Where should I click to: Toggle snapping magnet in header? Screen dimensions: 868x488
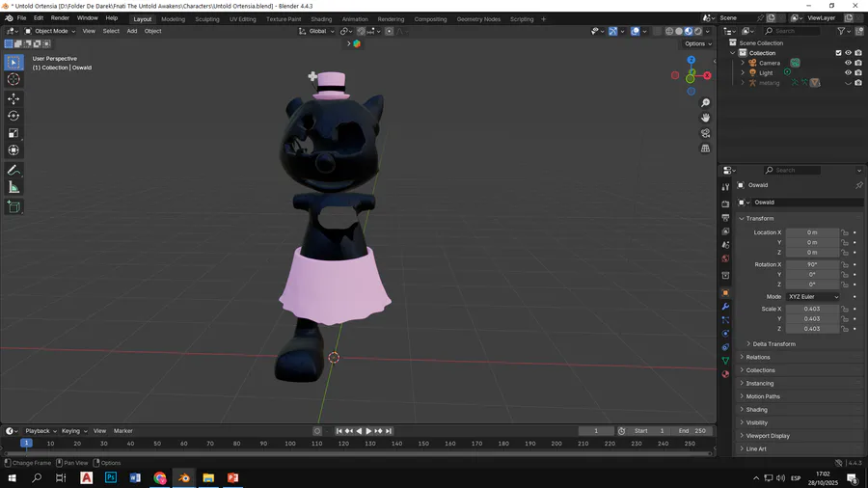click(x=361, y=32)
